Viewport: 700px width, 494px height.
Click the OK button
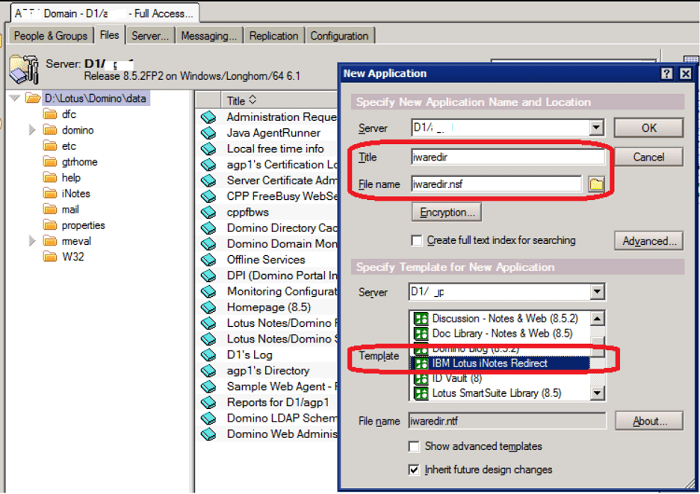pos(649,128)
